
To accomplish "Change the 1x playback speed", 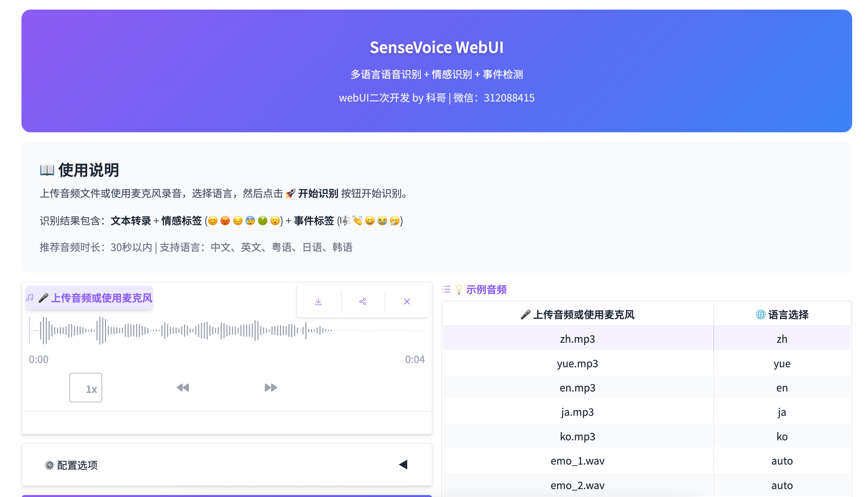I will click(86, 388).
